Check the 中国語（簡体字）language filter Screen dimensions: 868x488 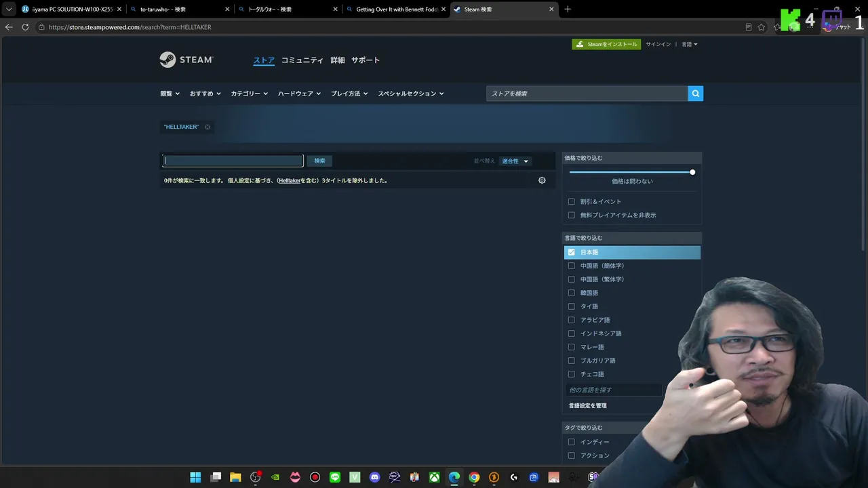571,266
